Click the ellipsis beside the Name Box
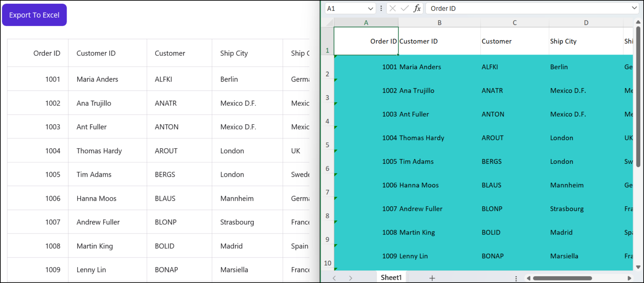This screenshot has width=644, height=283. pyautogui.click(x=381, y=8)
